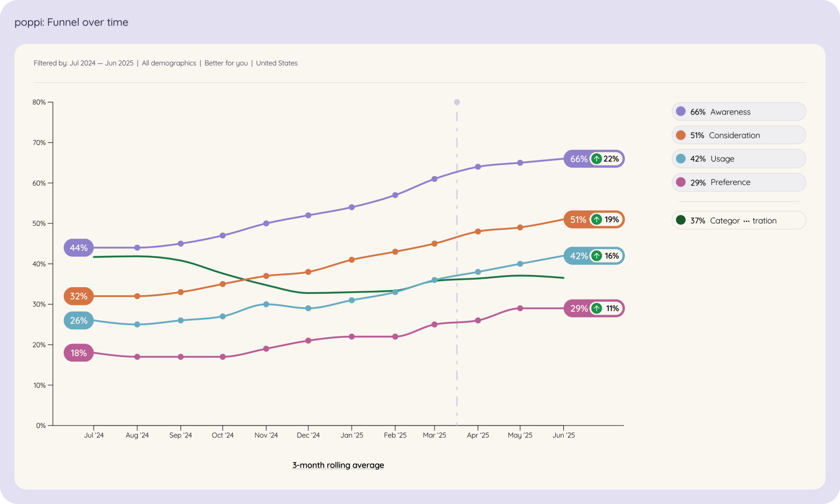
Task: Click the pink Preference color dot in legend
Action: point(681,182)
